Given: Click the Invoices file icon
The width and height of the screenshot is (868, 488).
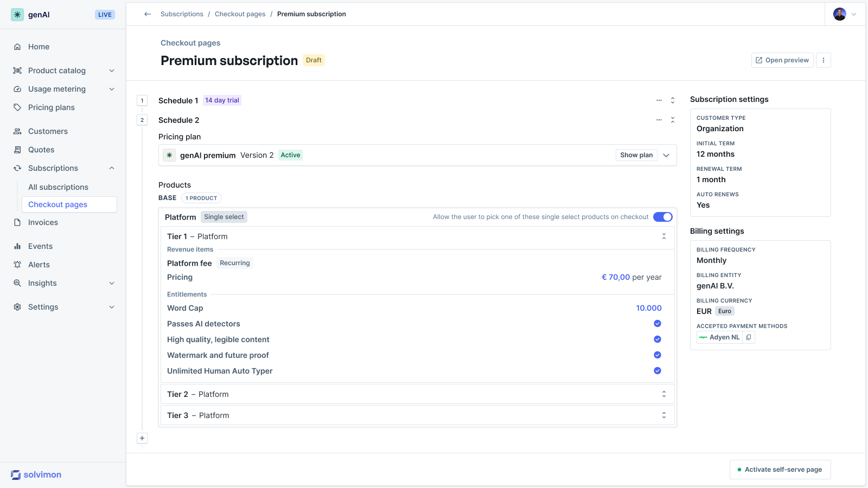Looking at the screenshot, I should (17, 222).
